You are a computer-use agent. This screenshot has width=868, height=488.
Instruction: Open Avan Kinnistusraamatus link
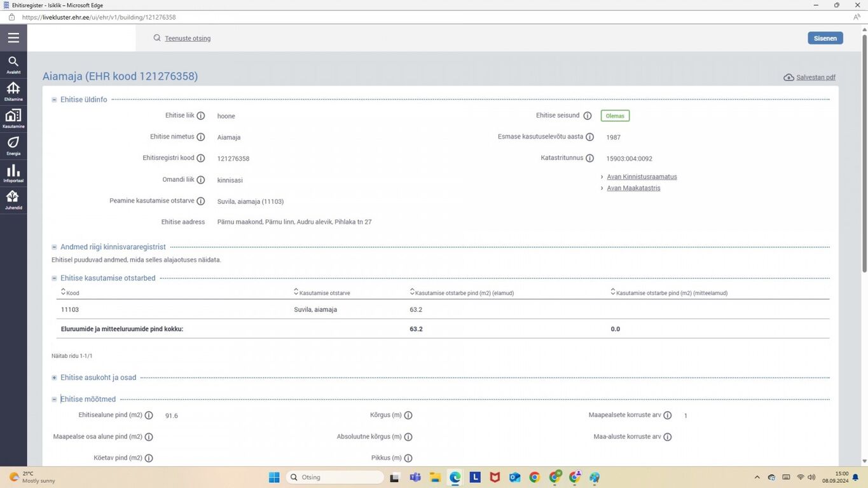click(642, 177)
